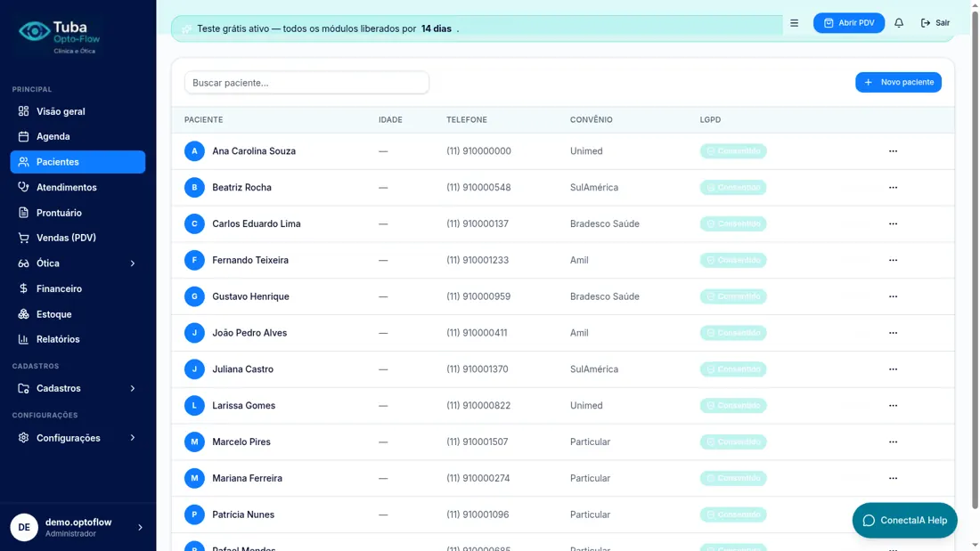980x551 pixels.
Task: Go to Visão geral in sidebar
Action: [78, 111]
